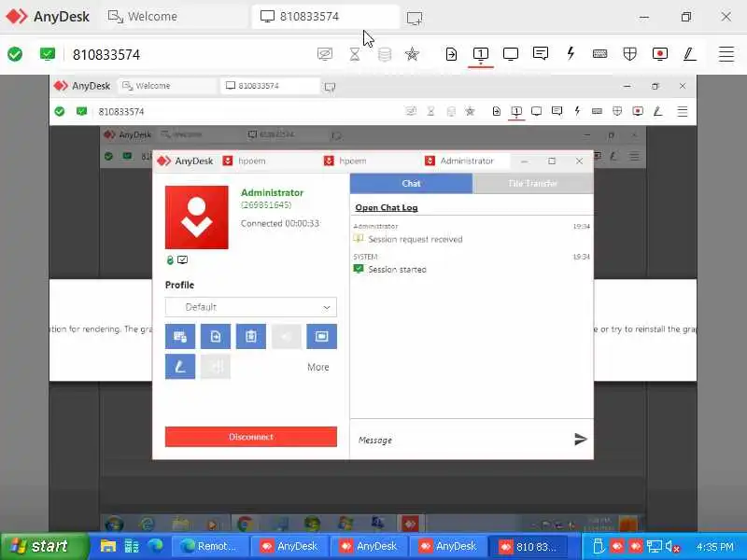747x560 pixels.
Task: Toggle the greyed-out button beside the pen permission
Action: tap(216, 366)
